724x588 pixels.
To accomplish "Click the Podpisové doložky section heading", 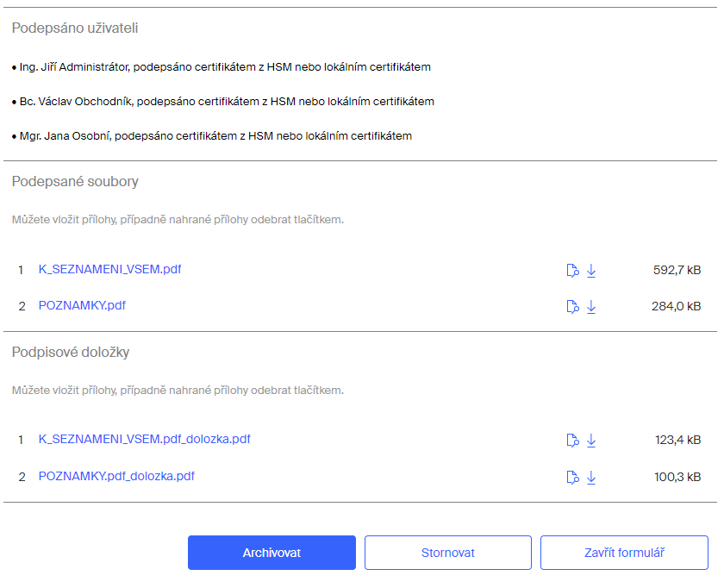I will click(x=71, y=353).
